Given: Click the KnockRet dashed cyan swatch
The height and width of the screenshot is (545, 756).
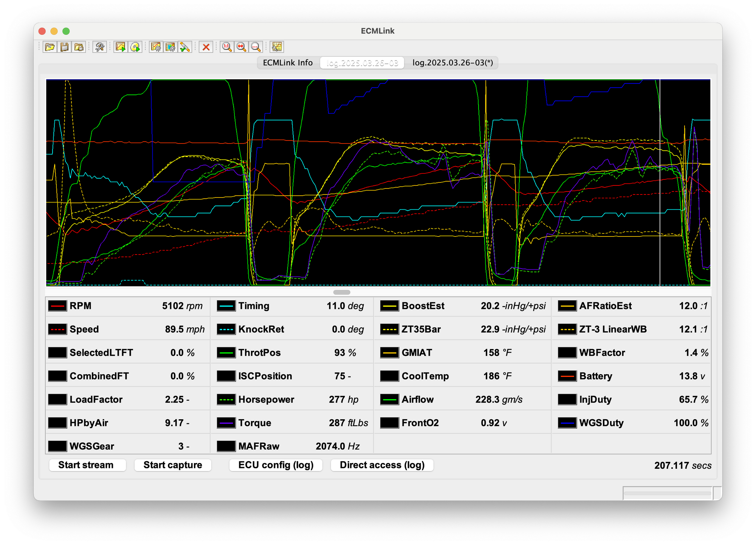Looking at the screenshot, I should [226, 329].
